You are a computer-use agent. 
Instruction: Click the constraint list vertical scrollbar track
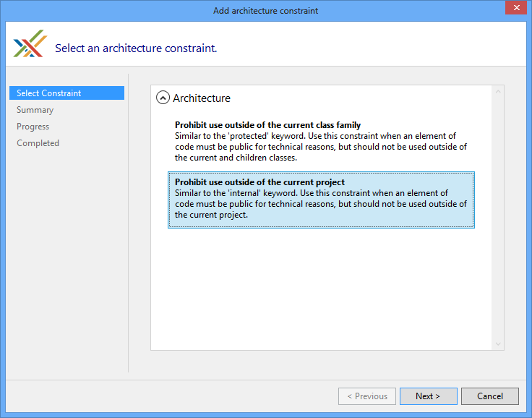(x=498, y=217)
